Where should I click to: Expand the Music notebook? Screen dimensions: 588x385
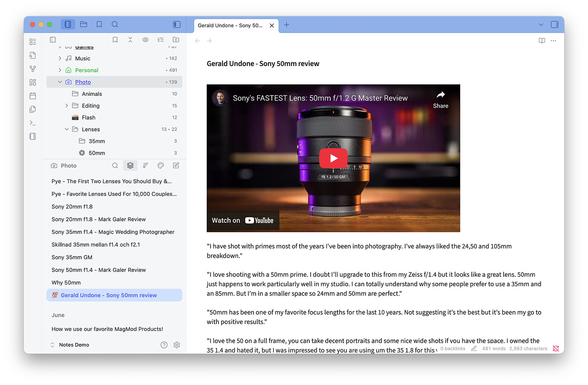pos(60,58)
